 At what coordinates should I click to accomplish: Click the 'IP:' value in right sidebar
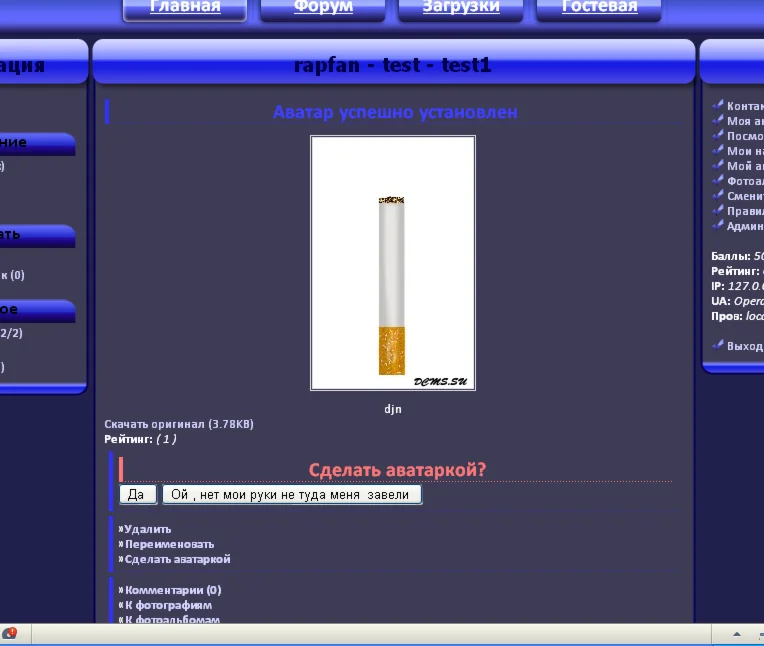745,286
